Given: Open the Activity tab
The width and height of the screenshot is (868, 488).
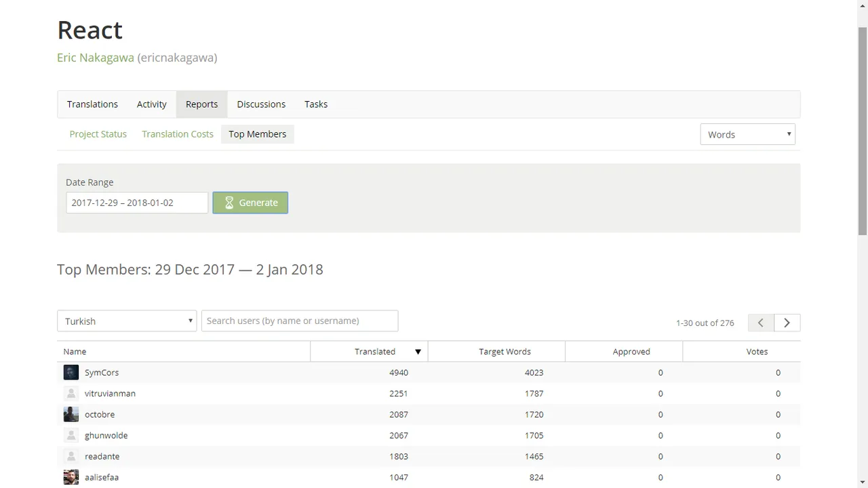Looking at the screenshot, I should coord(152,104).
